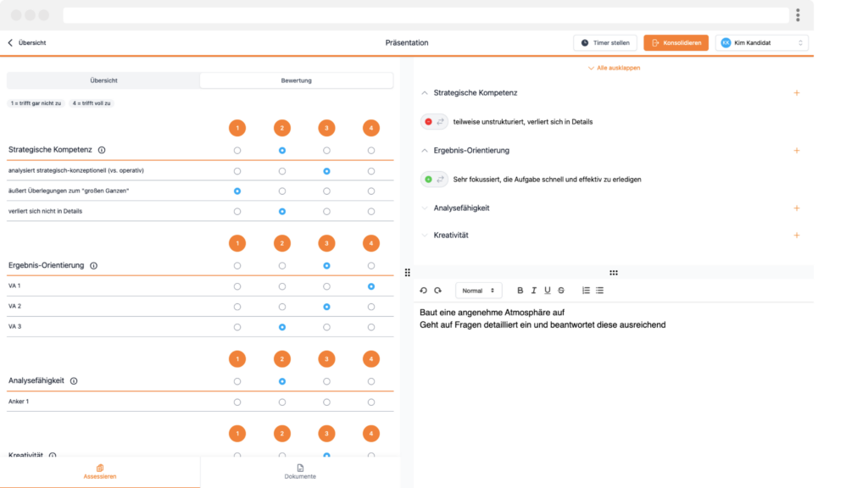This screenshot has height=488, width=868.
Task: Redo edit in notes editor
Action: [x=438, y=291]
